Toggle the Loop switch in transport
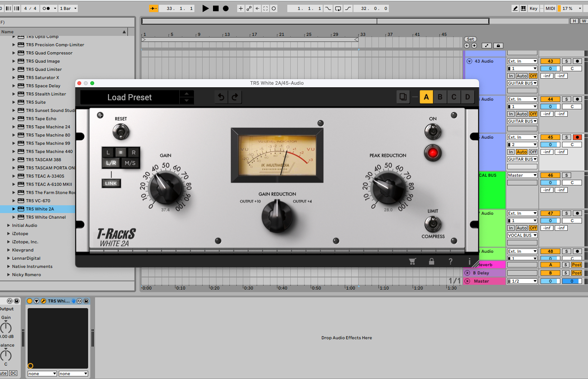The height and width of the screenshot is (379, 588). [338, 8]
